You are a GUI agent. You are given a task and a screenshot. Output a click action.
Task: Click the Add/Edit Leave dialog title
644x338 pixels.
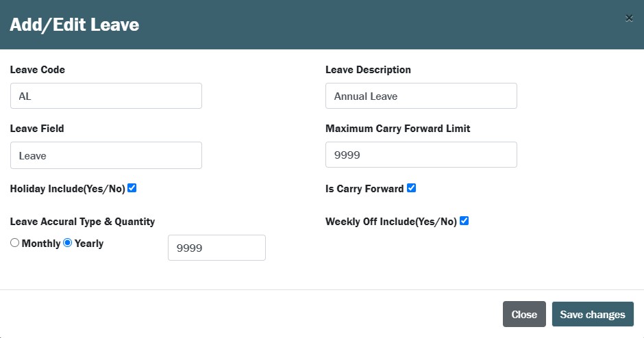[x=74, y=25]
